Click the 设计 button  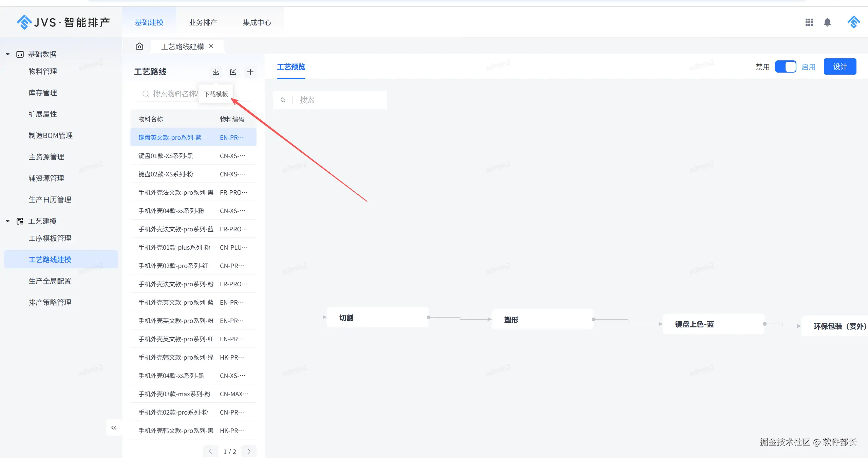tap(839, 67)
